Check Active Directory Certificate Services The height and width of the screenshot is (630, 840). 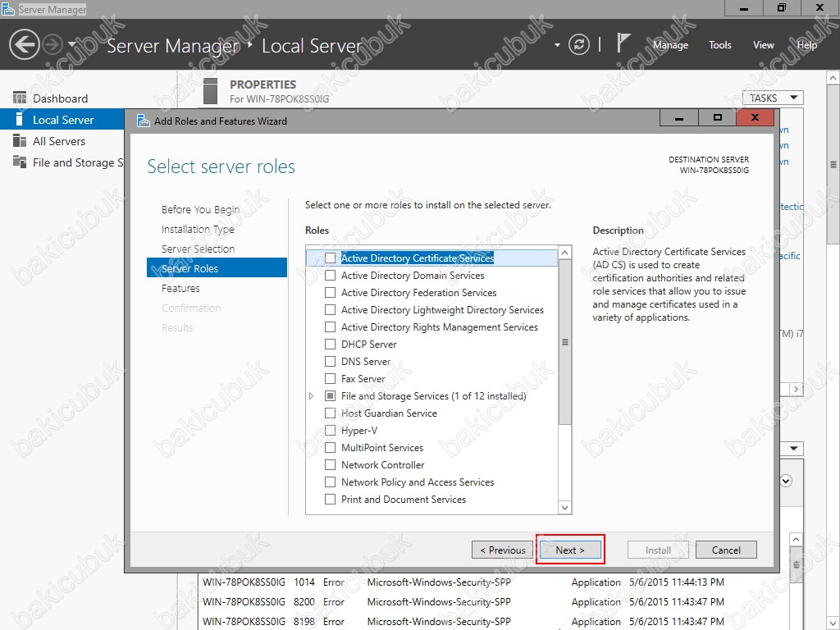(330, 258)
